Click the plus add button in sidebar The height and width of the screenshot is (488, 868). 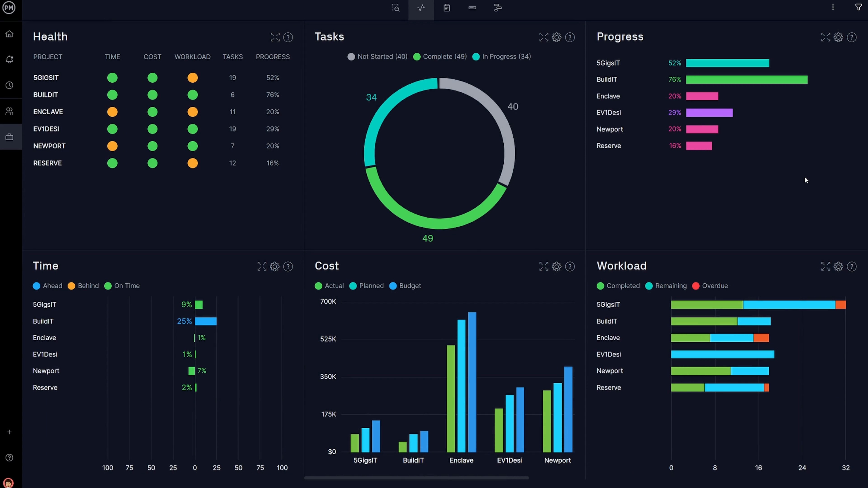[x=9, y=432]
